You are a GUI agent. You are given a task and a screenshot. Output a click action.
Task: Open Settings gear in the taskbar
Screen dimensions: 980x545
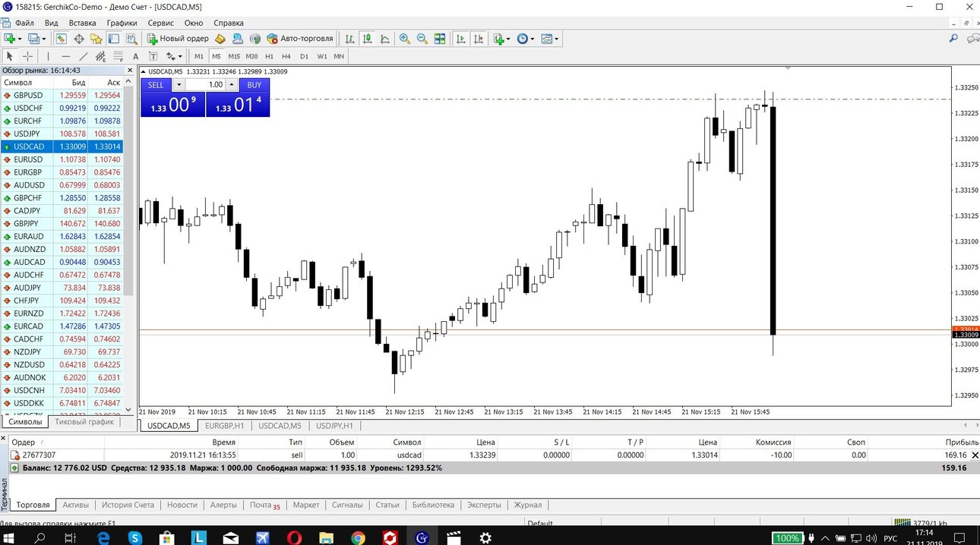485,537
